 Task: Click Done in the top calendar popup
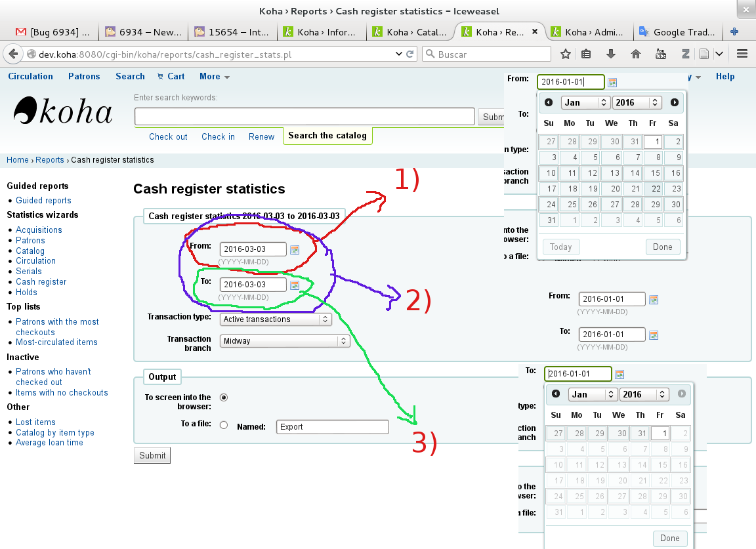click(662, 247)
